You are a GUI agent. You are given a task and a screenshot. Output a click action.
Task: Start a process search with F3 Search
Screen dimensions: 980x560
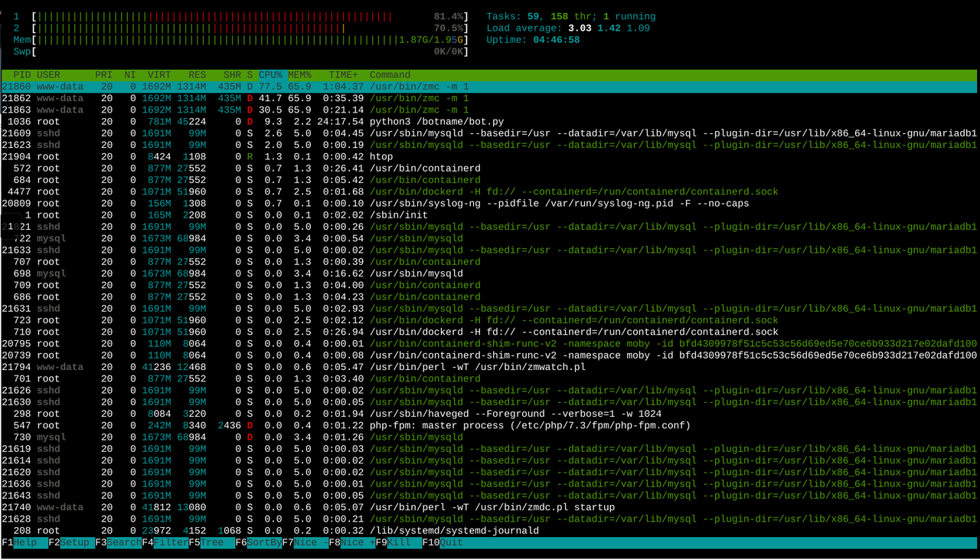119,542
